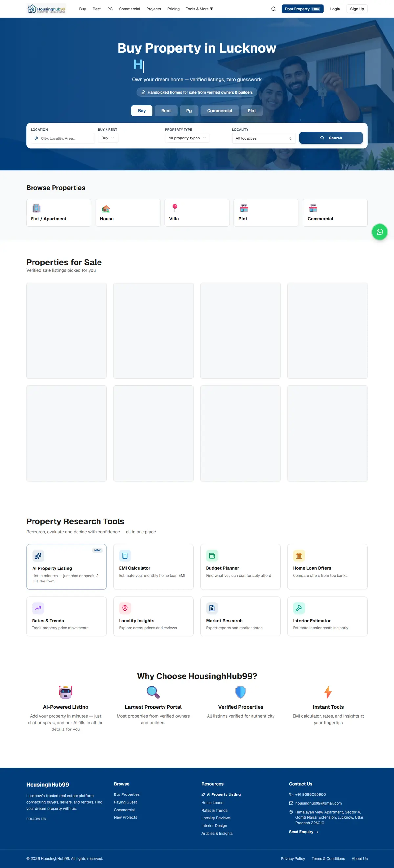394x868 pixels.
Task: Click the phone icon in footer contact
Action: [291, 794]
